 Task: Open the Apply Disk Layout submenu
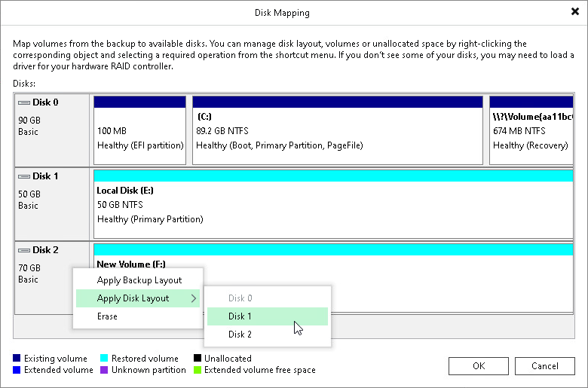(x=138, y=298)
